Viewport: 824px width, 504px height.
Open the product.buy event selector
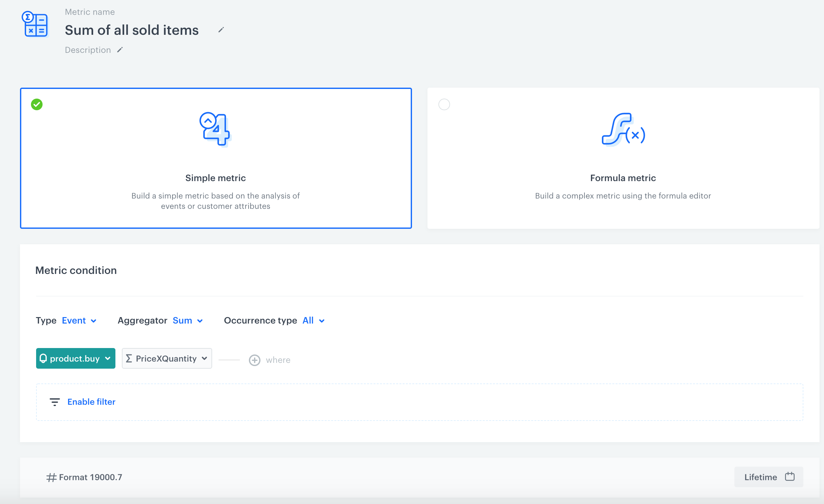coord(75,359)
